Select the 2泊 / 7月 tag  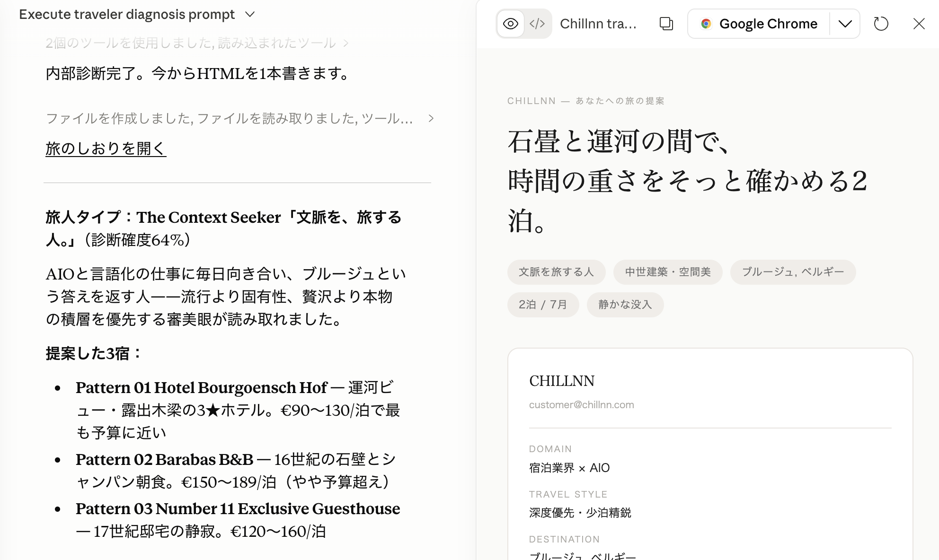pyautogui.click(x=543, y=305)
